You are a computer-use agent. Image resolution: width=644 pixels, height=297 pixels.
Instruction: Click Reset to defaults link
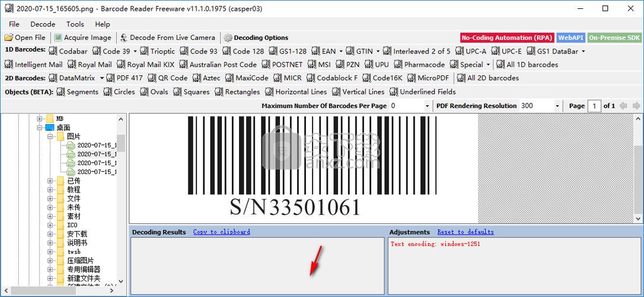pyautogui.click(x=466, y=232)
